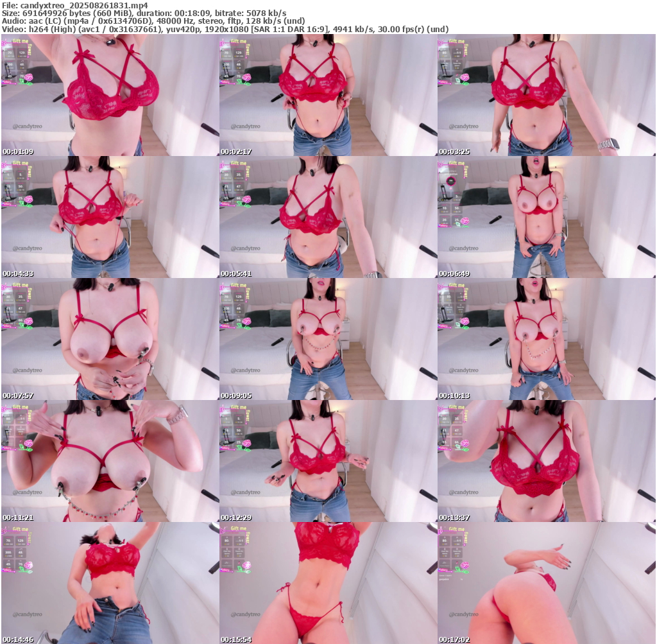Select the 00:05:41 preview frame
The width and height of the screenshot is (657, 644).
tap(327, 217)
